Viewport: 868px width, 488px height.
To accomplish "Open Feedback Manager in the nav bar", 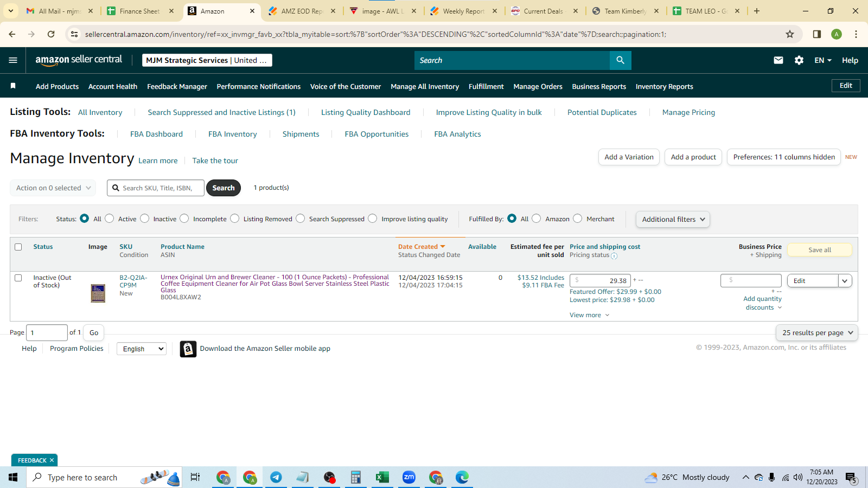I will pyautogui.click(x=177, y=86).
